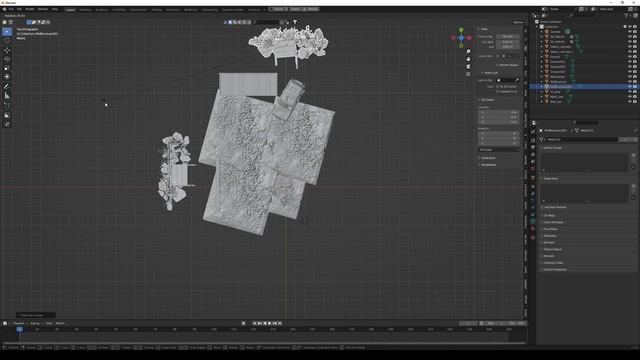This screenshot has width=640, height=360.
Task: Select the Transform tool
Action: coord(7,77)
